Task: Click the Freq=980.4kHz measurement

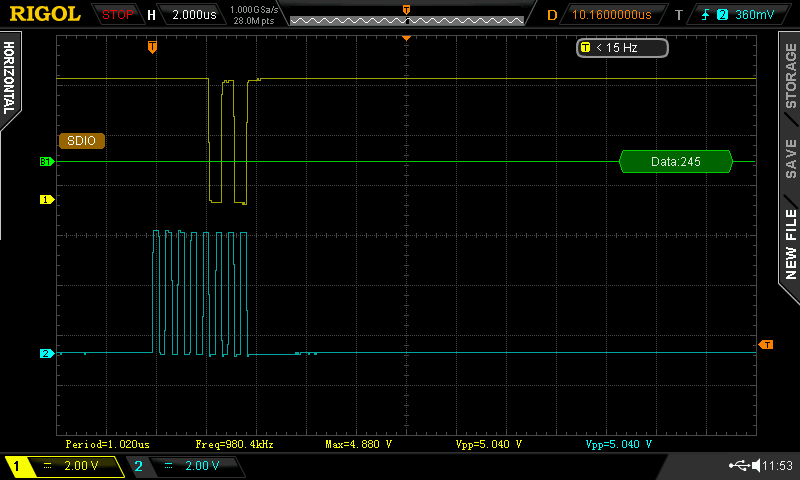Action: (x=234, y=444)
